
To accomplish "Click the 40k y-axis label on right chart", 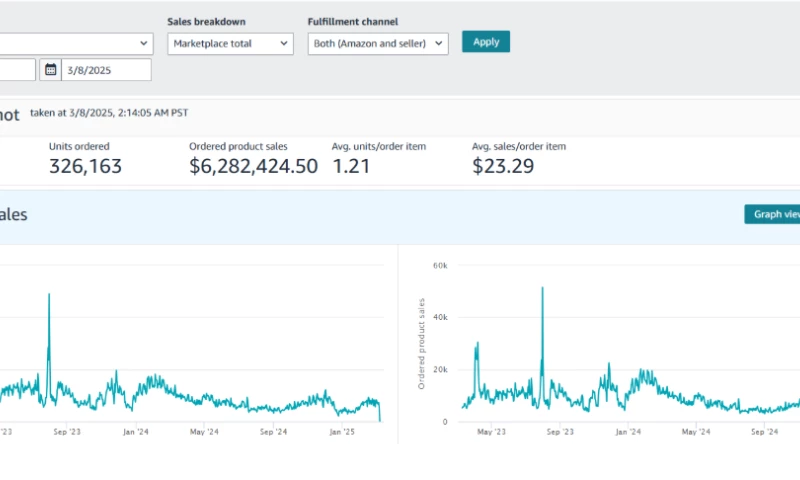I will click(440, 317).
